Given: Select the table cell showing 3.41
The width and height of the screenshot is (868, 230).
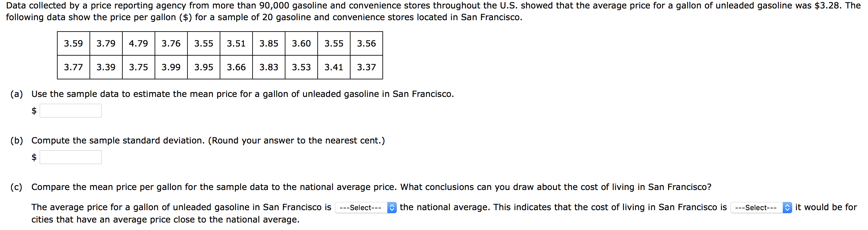Looking at the screenshot, I should coord(334,67).
